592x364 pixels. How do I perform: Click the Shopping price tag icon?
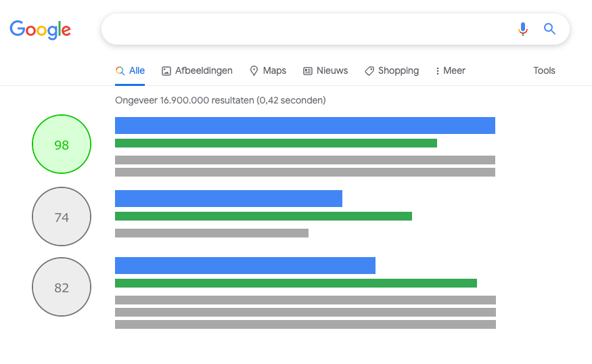tap(369, 71)
